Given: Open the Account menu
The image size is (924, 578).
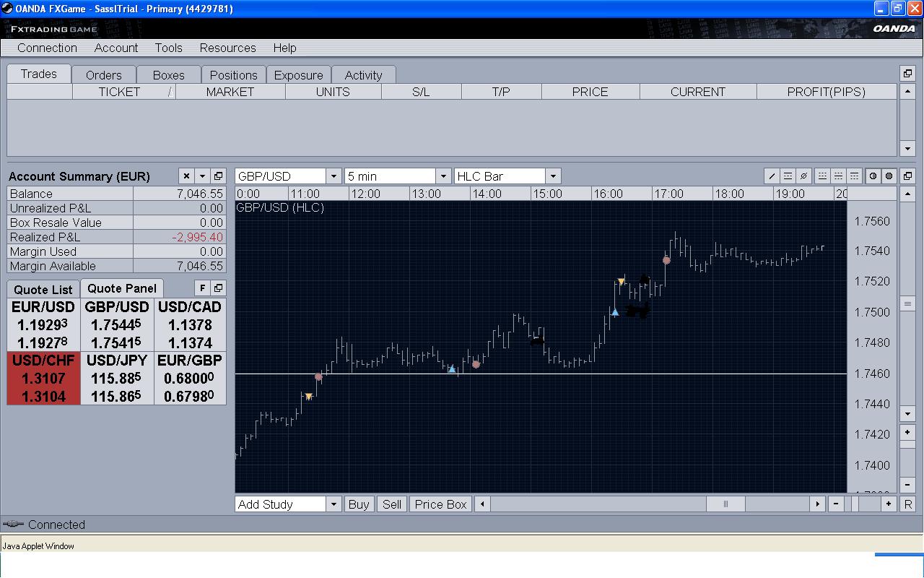Looking at the screenshot, I should point(116,48).
